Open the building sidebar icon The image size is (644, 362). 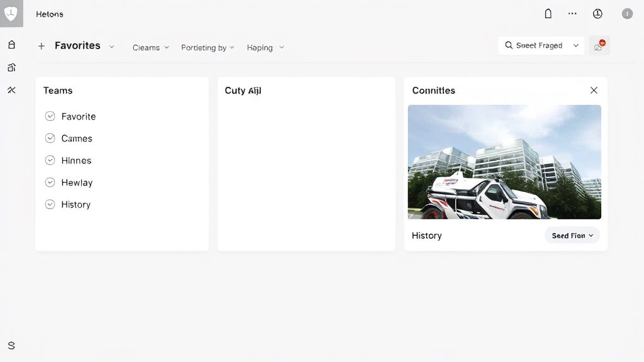tap(11, 67)
